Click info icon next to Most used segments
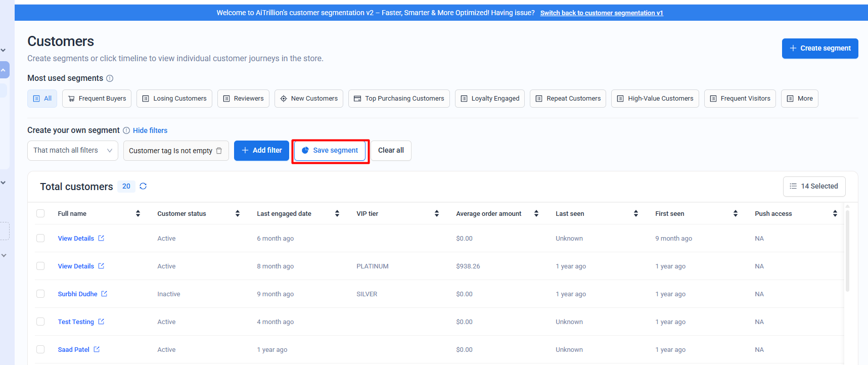Screen dimensions: 868x365 (110, 78)
